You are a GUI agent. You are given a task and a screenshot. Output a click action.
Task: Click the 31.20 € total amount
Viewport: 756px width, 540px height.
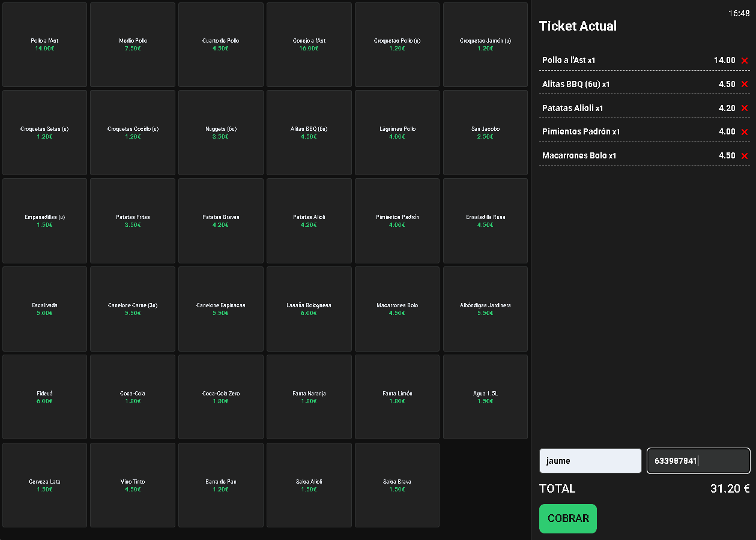[730, 488]
